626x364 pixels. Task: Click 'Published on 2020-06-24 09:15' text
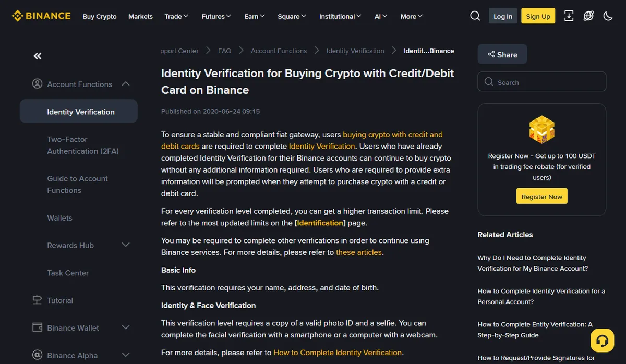(210, 111)
